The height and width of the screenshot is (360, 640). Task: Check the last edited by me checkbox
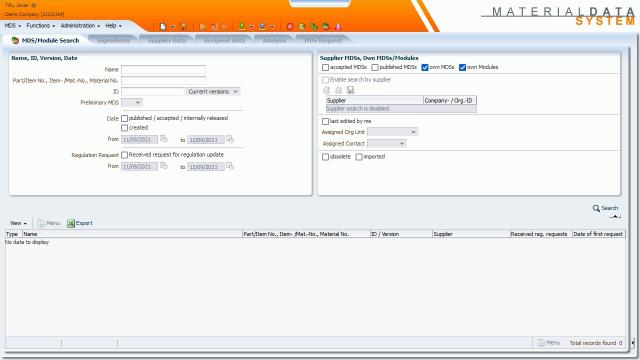pyautogui.click(x=325, y=121)
